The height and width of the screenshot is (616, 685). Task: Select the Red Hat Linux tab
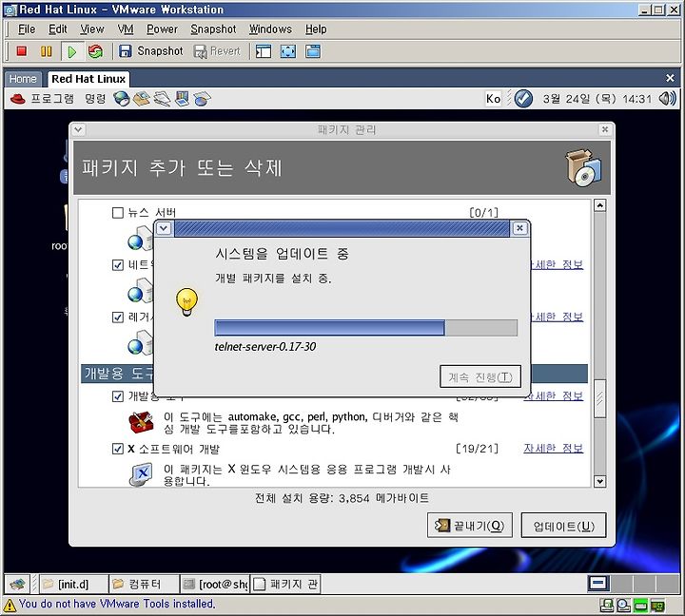[x=88, y=79]
